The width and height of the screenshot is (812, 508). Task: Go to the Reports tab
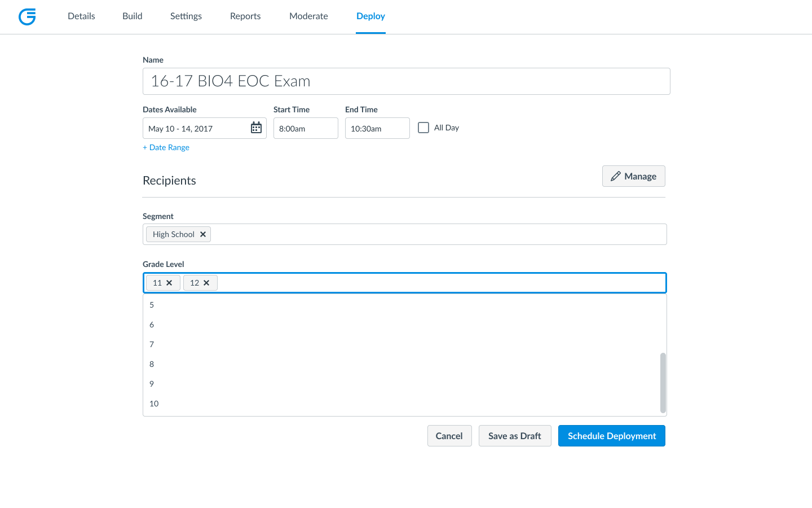click(245, 16)
